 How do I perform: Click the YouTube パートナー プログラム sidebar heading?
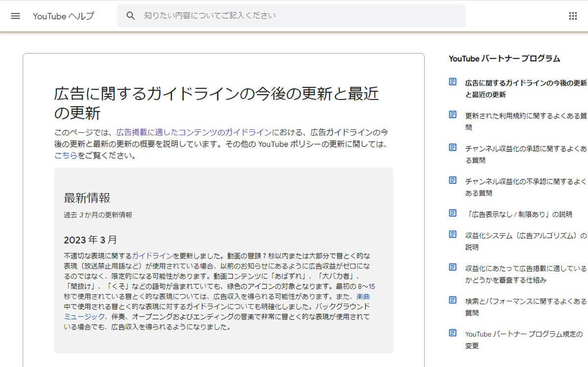coord(504,59)
